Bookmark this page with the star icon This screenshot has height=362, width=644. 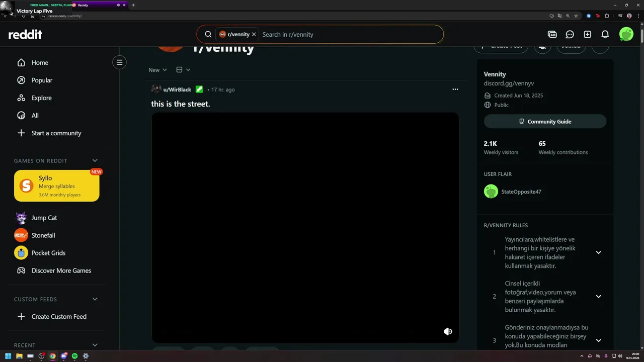pos(576,16)
